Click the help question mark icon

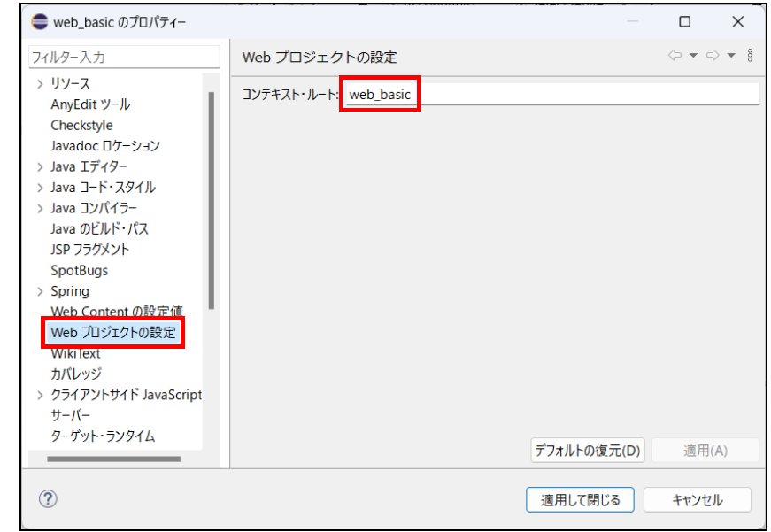(48, 499)
